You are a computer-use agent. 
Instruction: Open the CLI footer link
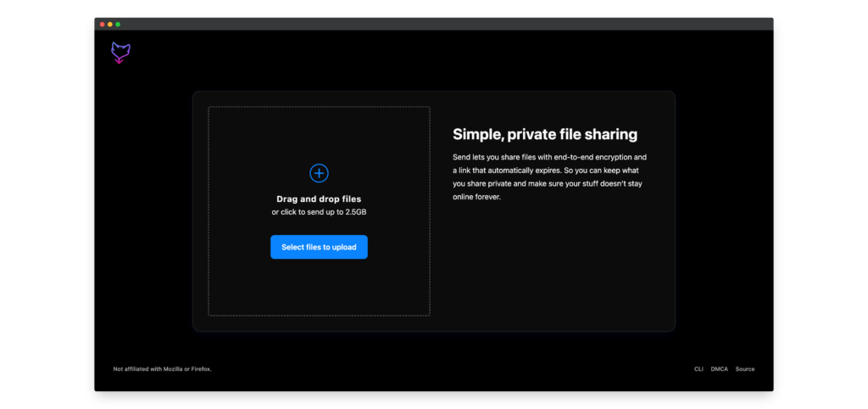click(698, 369)
